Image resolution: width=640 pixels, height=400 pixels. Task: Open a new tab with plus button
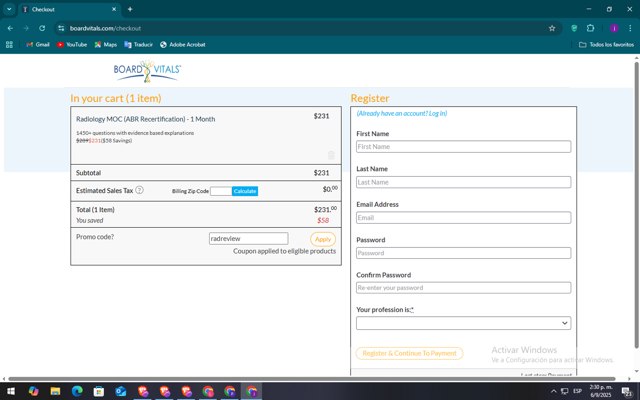click(x=130, y=9)
